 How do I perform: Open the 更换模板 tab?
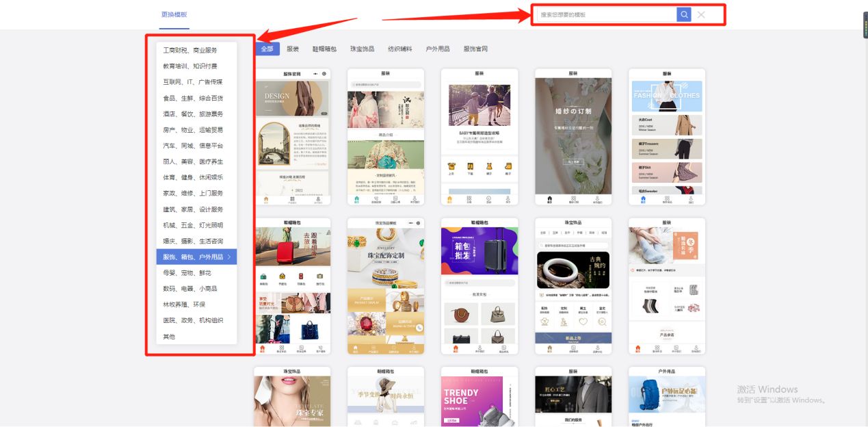pos(173,15)
